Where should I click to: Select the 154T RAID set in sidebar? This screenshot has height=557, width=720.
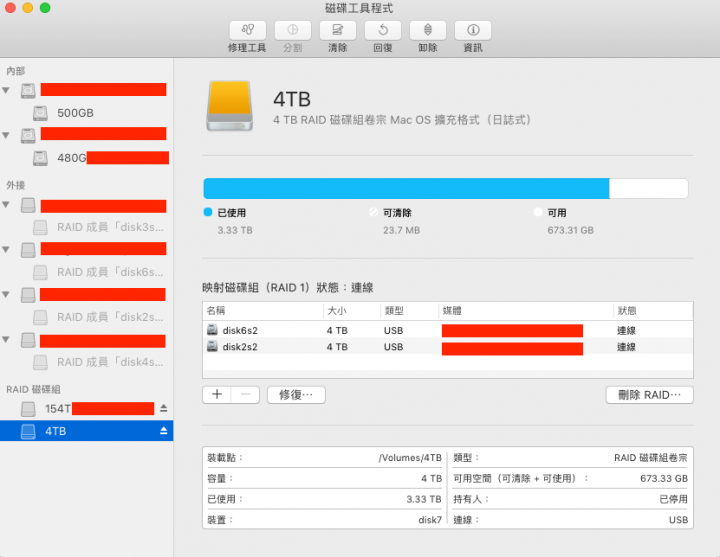pos(86,408)
